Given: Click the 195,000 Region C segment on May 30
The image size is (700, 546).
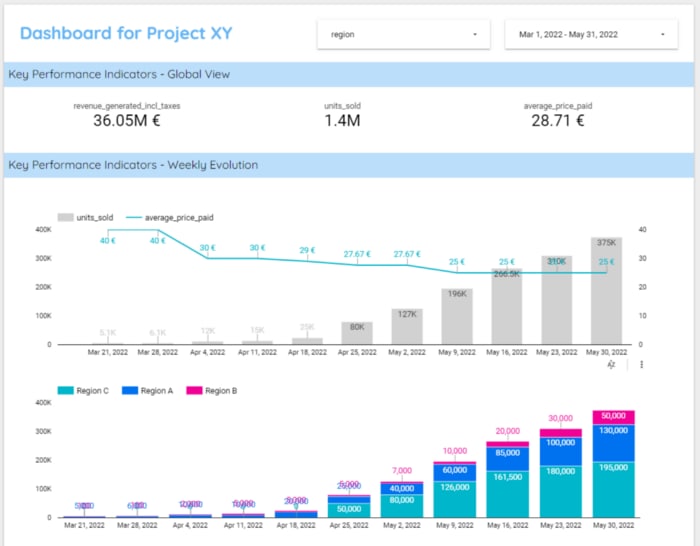Looking at the screenshot, I should pos(613,489).
